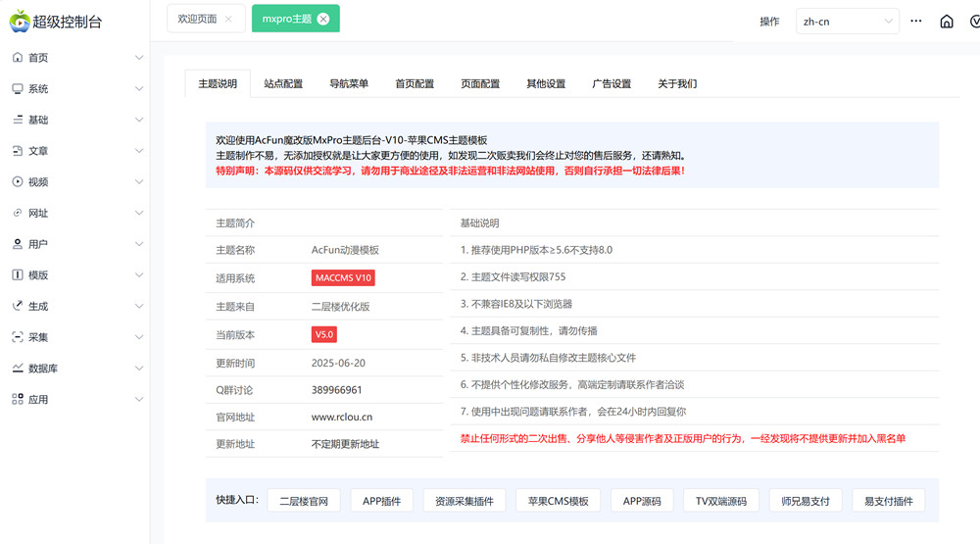Click the APP源码 shortcut button
980x544 pixels.
[642, 501]
